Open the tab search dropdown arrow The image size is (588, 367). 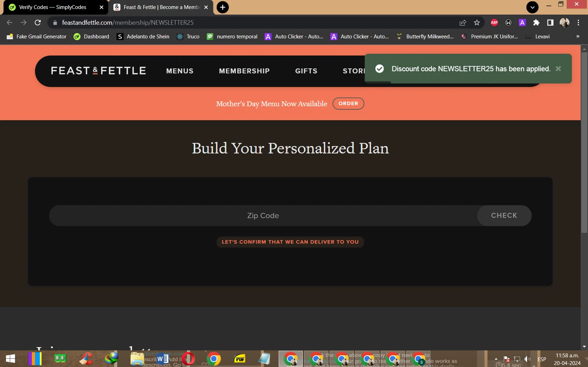coord(532,7)
